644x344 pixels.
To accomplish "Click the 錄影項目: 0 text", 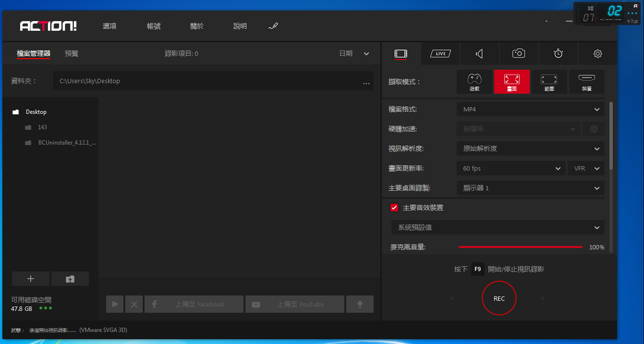I will pos(182,53).
